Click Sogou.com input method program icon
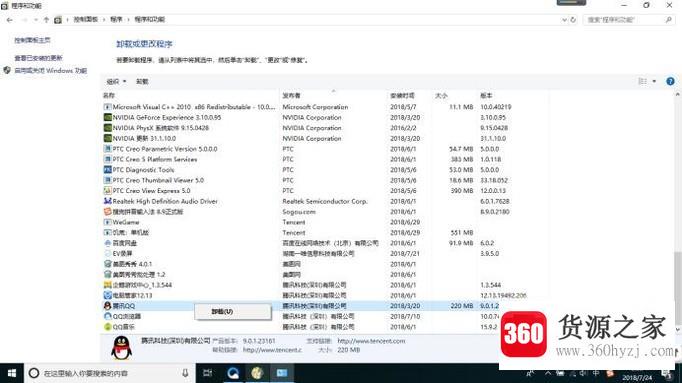The image size is (682, 383). point(107,212)
